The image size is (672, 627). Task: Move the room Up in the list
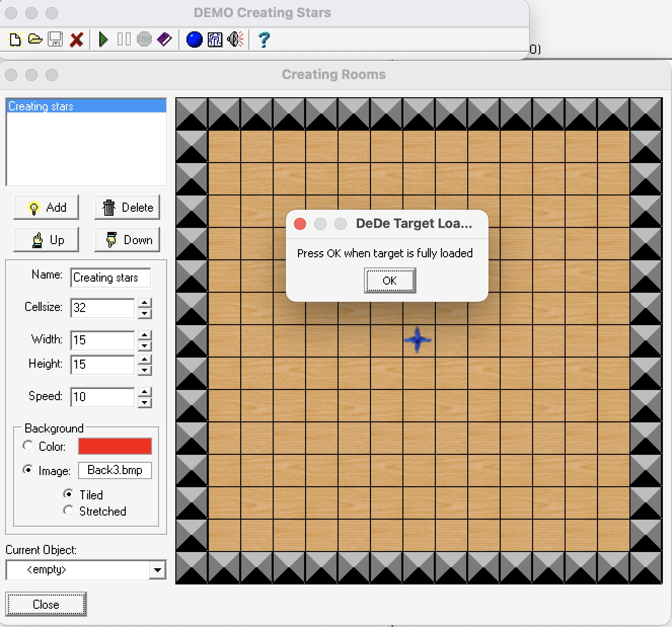[46, 240]
